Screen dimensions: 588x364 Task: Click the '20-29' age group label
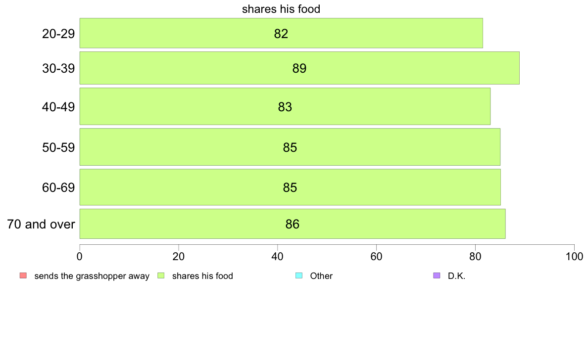coord(58,34)
